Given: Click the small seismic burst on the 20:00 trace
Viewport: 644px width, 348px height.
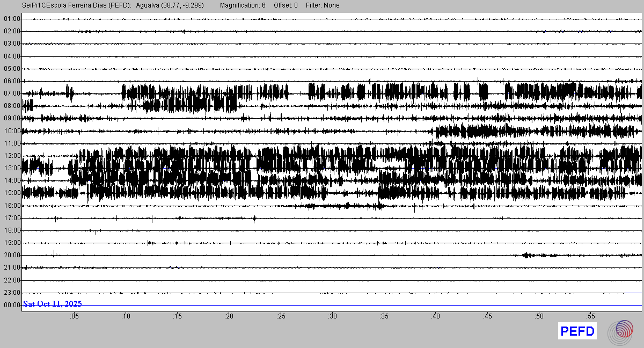Looking at the screenshot, I should (526, 255).
